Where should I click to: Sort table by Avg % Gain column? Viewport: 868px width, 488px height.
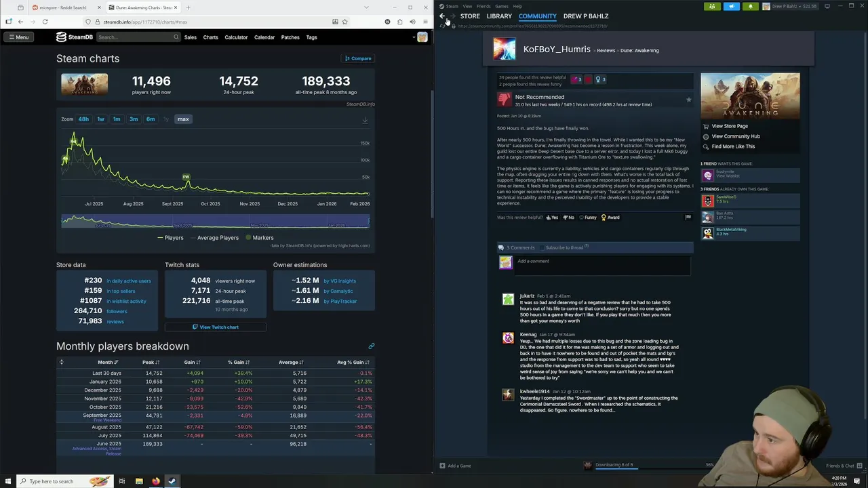point(353,363)
